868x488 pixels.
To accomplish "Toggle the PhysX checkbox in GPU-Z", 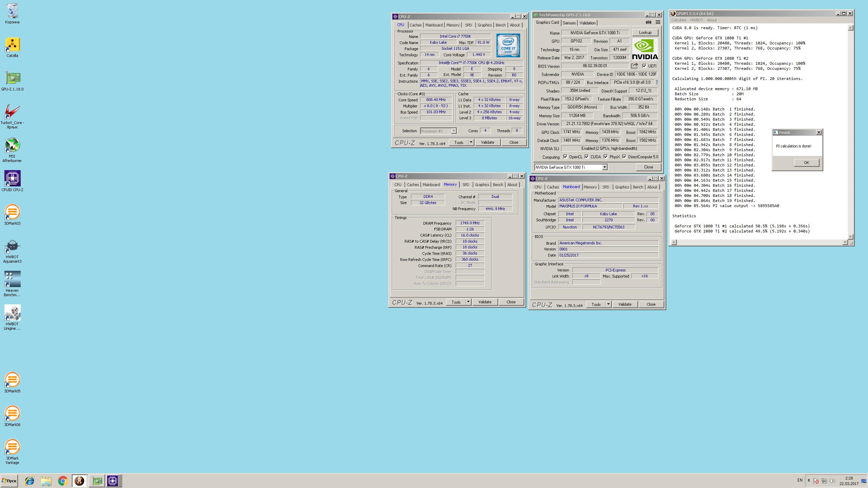I will 606,157.
